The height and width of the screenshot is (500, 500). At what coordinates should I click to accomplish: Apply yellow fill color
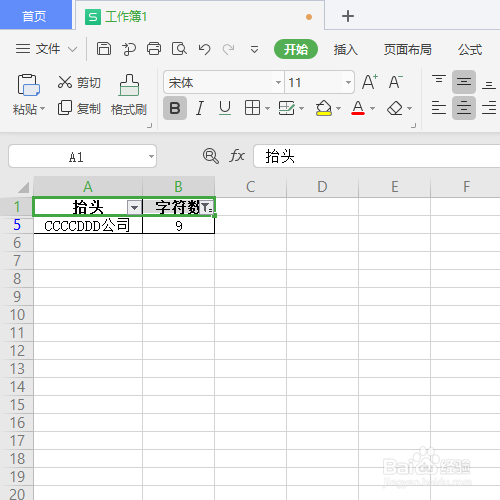tap(324, 108)
